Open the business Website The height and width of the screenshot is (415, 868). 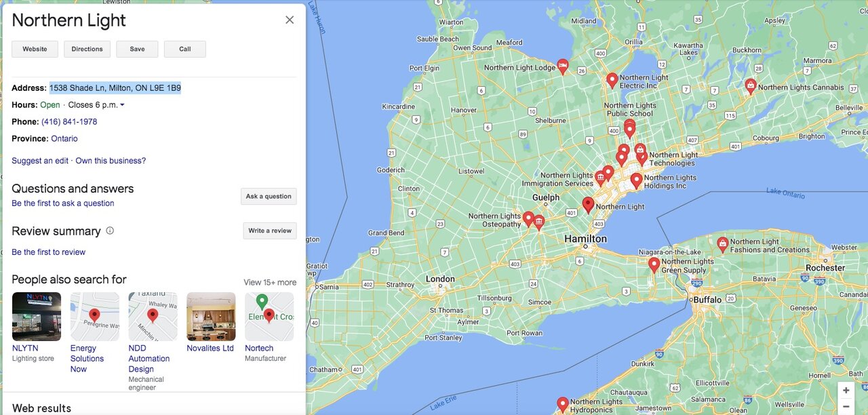click(x=35, y=49)
